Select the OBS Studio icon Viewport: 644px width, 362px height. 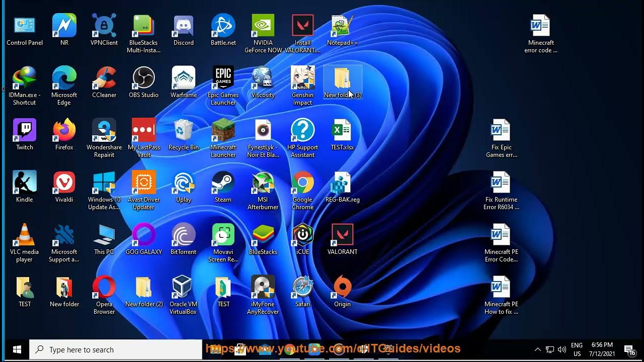point(143,82)
